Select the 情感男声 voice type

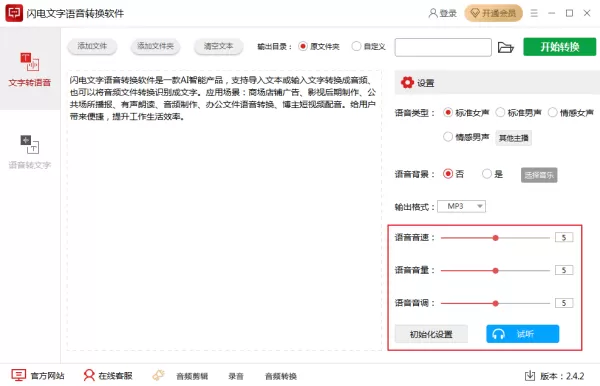[448, 137]
